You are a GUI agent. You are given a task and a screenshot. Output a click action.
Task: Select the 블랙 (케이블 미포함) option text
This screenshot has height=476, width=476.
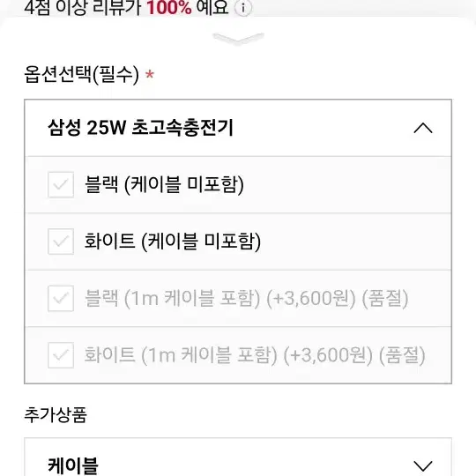pos(164,184)
